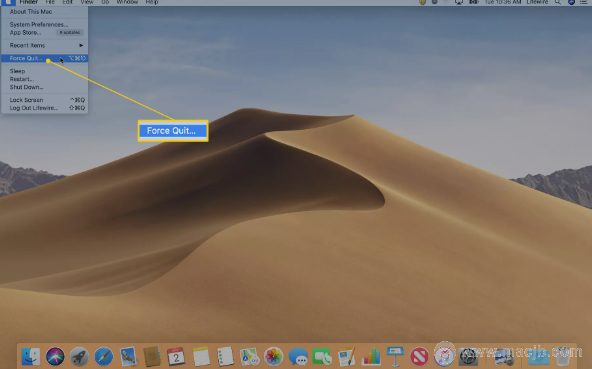Open FaceTime icon in Dock

click(322, 357)
